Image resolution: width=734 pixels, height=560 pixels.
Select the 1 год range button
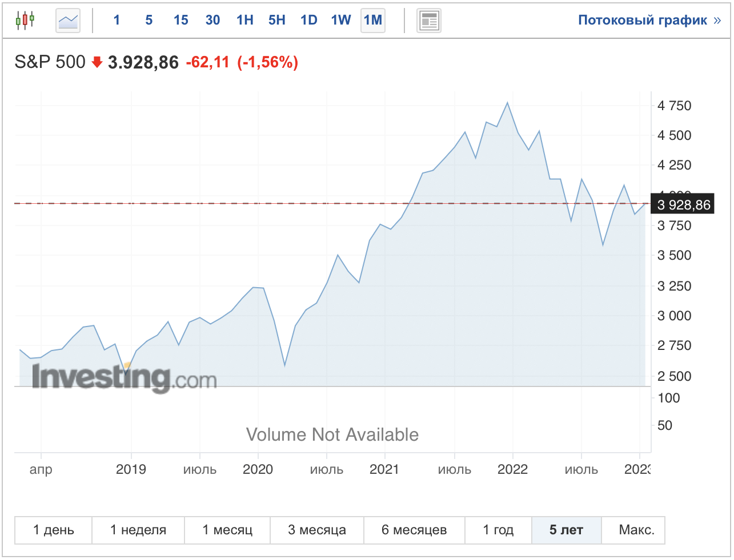(x=499, y=530)
